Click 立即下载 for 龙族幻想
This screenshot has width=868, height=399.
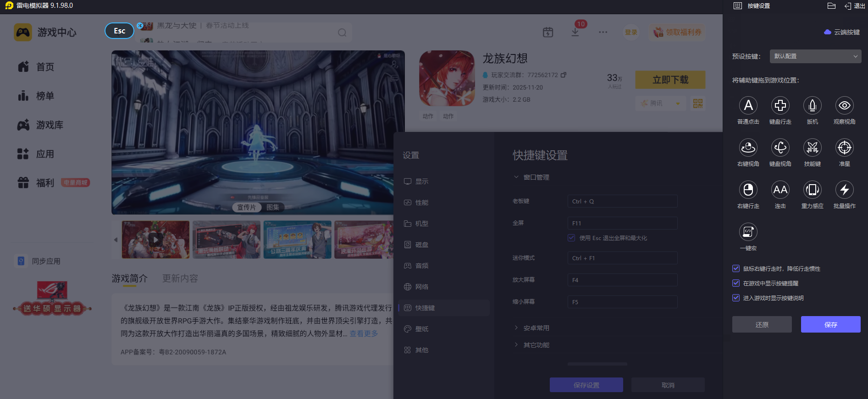click(670, 80)
